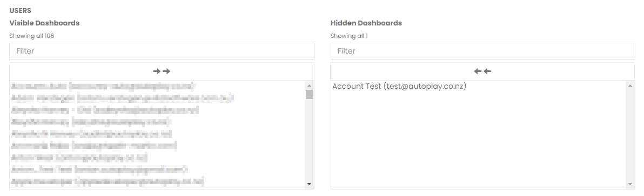
Task: Focus the Filter field under Visible Dashboards
Action: 162,51
